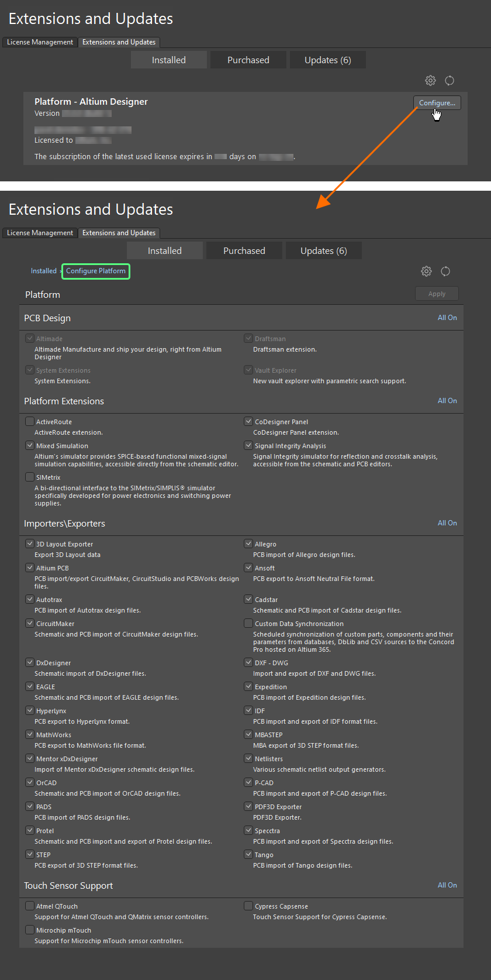Select Updates (6) tab above Platform - Altium Designer
Image resolution: width=491 pixels, height=980 pixels.
(328, 60)
